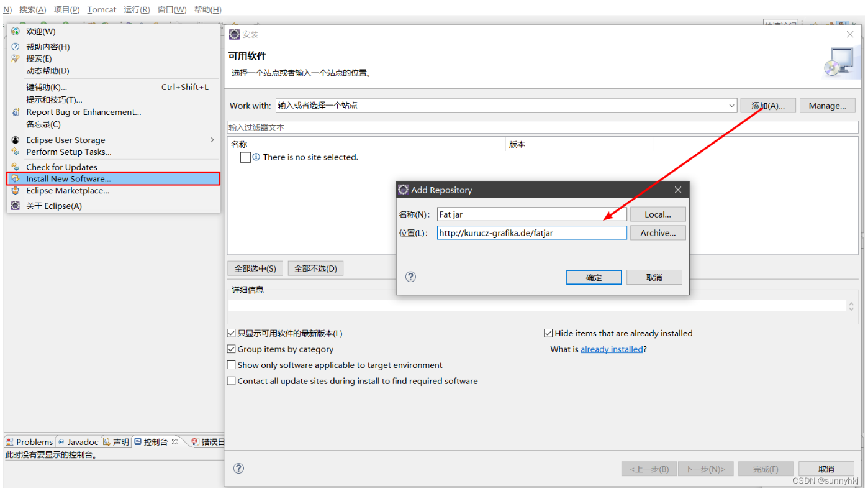This screenshot has width=868, height=491.
Task: Click the Javadoc tab @ icon
Action: tap(61, 442)
